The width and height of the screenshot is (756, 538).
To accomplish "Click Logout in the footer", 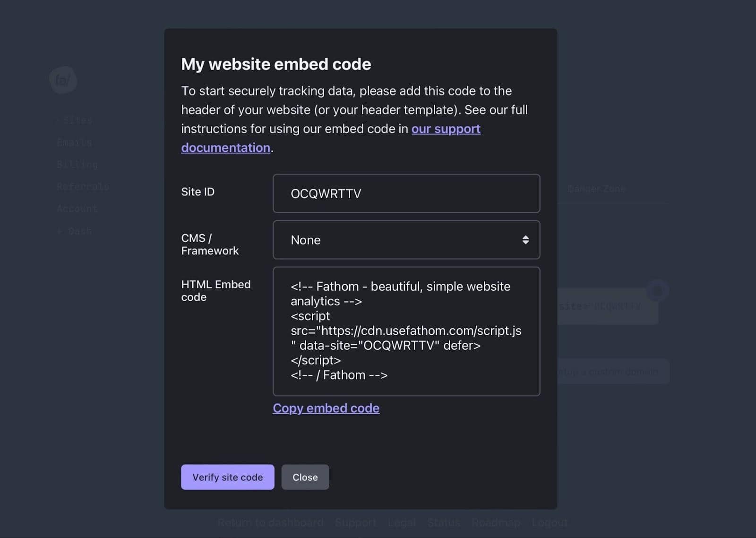I will click(550, 522).
